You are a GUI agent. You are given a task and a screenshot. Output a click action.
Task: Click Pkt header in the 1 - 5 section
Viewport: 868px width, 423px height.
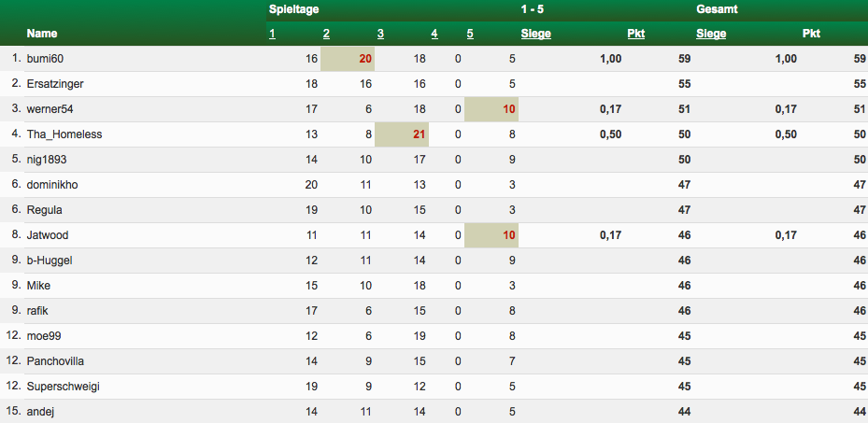(x=636, y=35)
